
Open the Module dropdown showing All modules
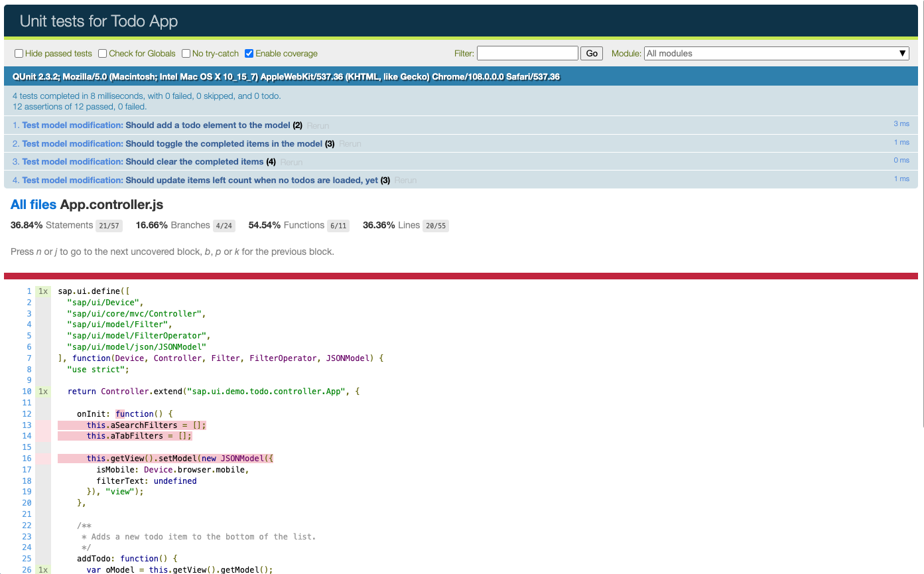point(776,53)
